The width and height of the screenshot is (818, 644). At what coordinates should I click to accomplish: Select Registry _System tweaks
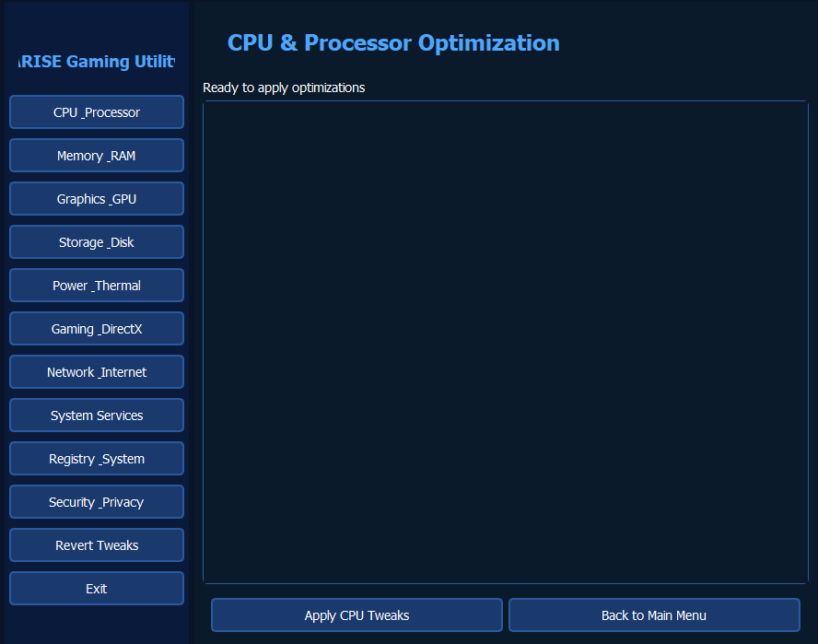(x=97, y=459)
